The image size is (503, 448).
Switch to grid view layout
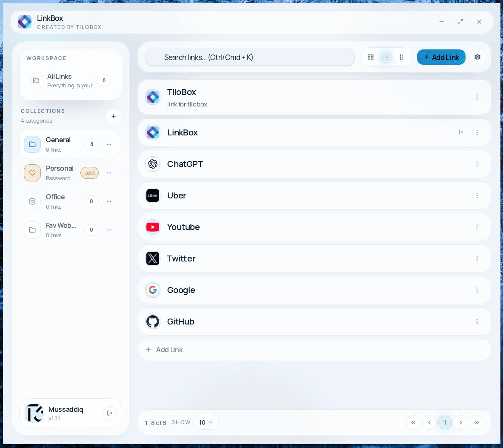coord(371,57)
